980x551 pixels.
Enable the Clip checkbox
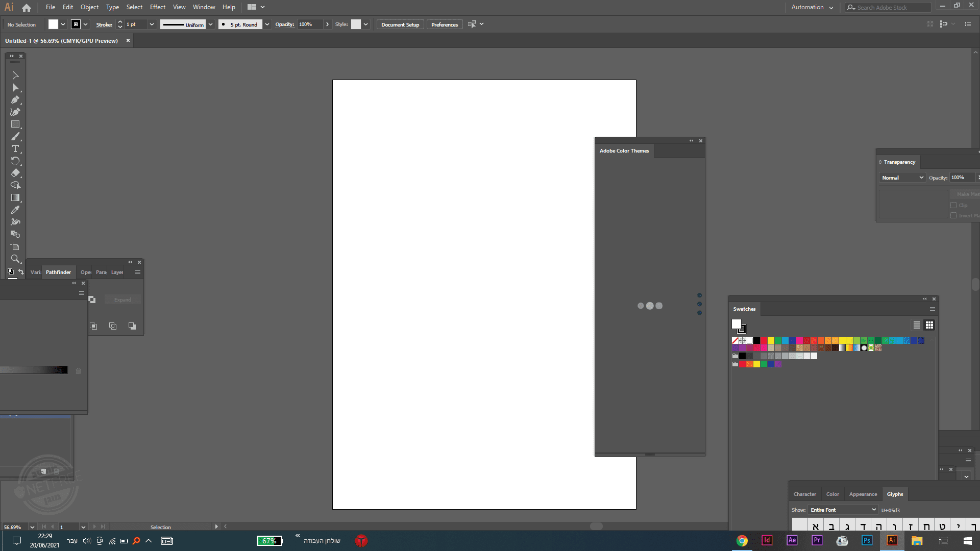953,205
